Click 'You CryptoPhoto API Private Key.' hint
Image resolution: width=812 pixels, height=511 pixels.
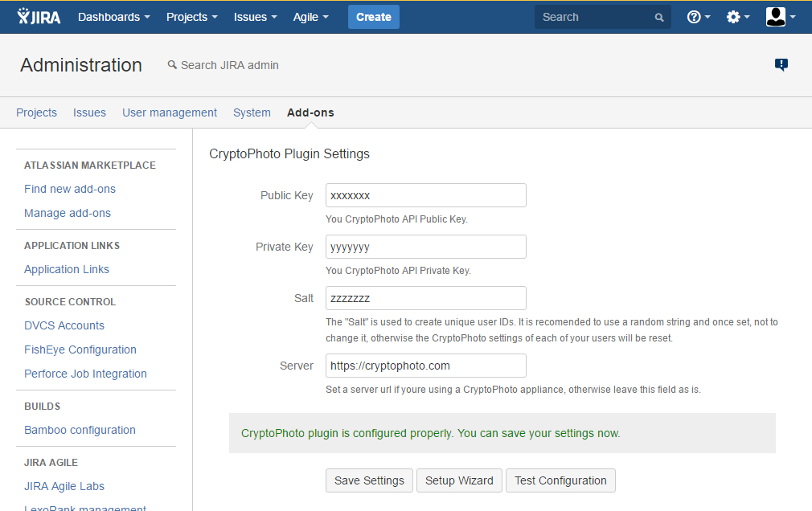(x=398, y=270)
